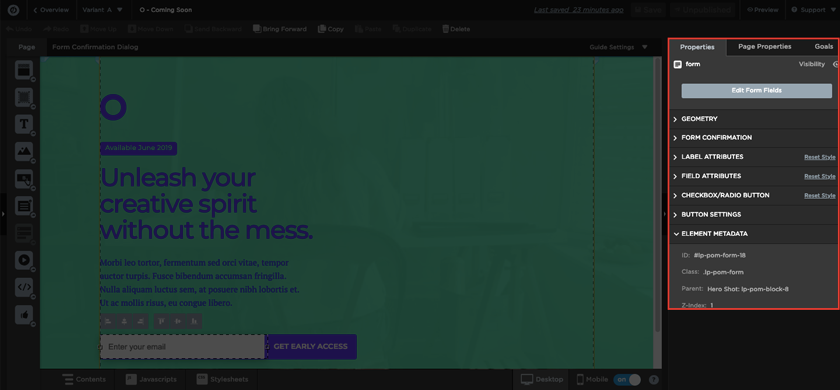
Task: Switch to Desktop view
Action: [x=542, y=379]
